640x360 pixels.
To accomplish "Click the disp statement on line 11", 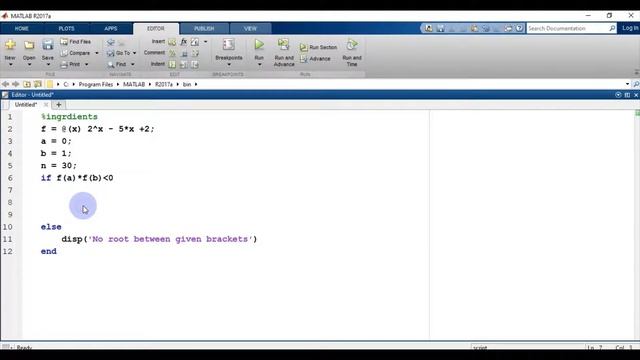I will (159, 239).
